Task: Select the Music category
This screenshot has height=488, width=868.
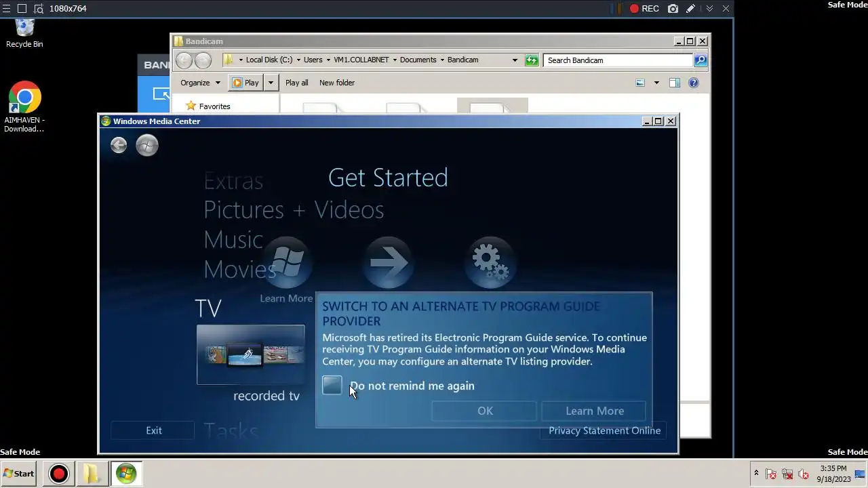Action: (233, 239)
